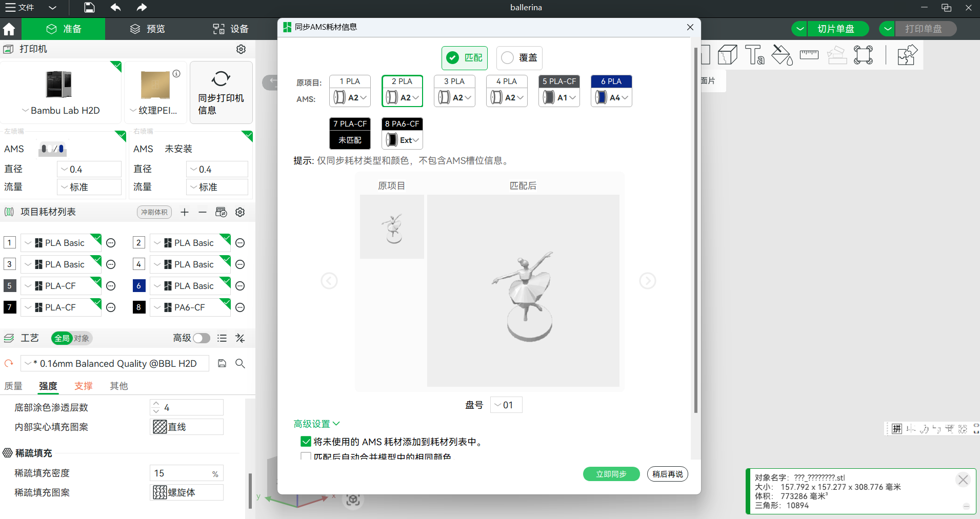Image resolution: width=980 pixels, height=519 pixels.
Task: Open the 质量 settings tab
Action: [x=13, y=386]
